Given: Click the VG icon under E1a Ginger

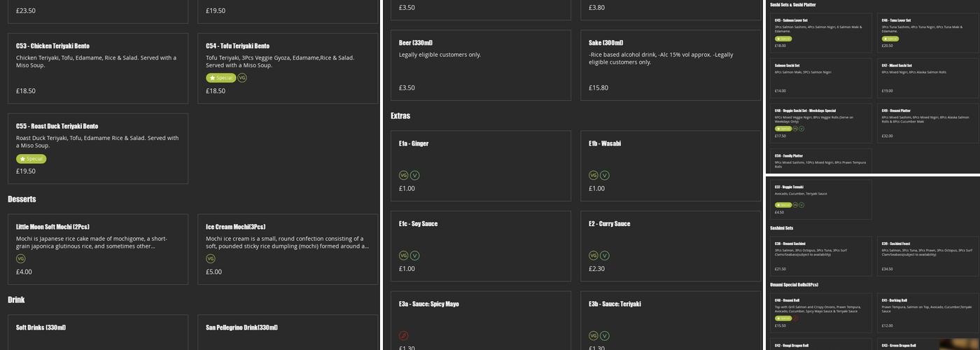Looking at the screenshot, I should click(403, 175).
